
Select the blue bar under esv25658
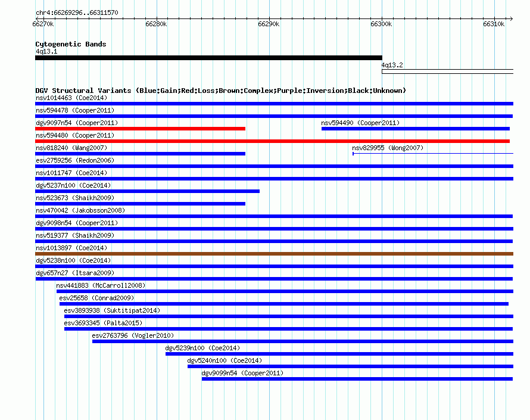click(x=284, y=304)
